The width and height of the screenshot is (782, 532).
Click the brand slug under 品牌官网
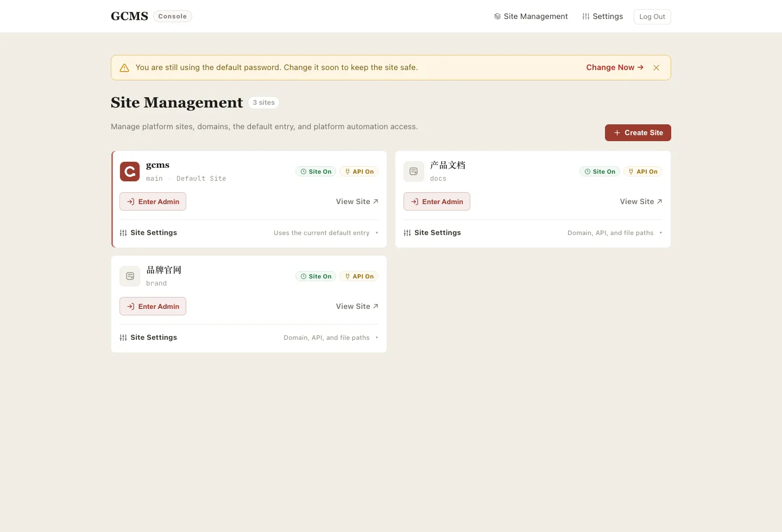pyautogui.click(x=156, y=283)
